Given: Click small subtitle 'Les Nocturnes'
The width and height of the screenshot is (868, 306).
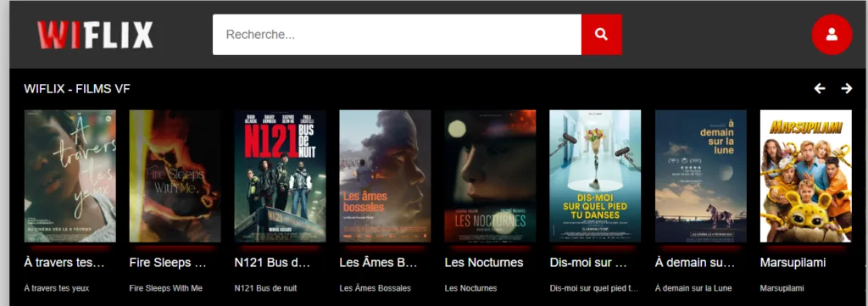Looking at the screenshot, I should point(470,288).
